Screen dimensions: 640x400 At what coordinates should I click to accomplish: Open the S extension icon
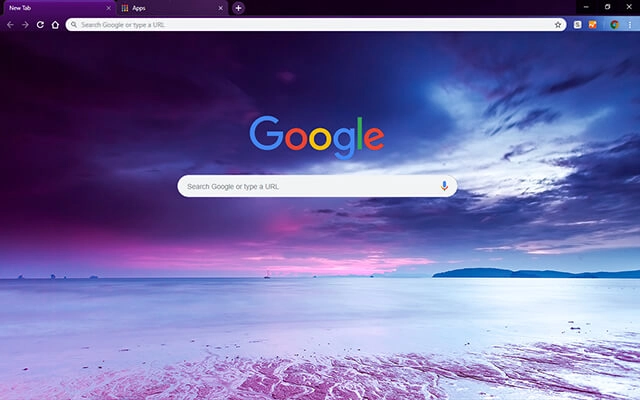tap(579, 24)
